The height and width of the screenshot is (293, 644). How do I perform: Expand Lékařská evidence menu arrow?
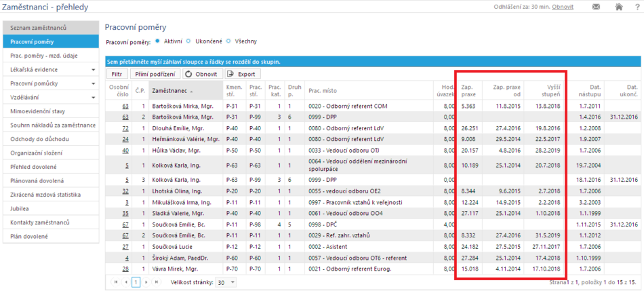click(x=94, y=70)
